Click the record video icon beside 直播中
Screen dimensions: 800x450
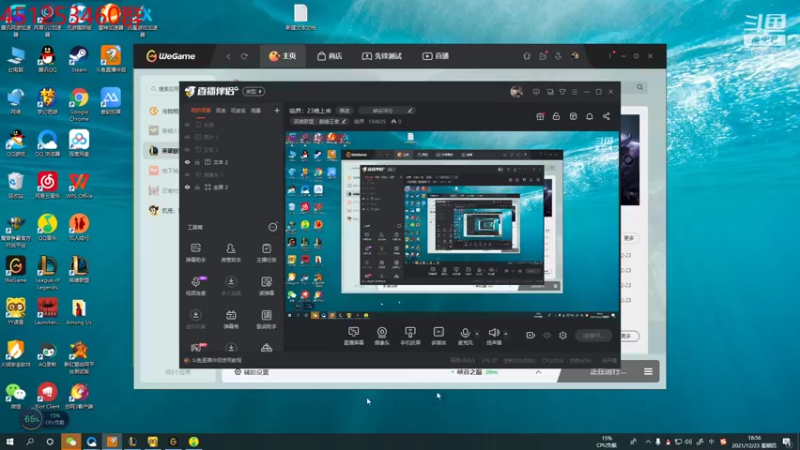pos(531,335)
